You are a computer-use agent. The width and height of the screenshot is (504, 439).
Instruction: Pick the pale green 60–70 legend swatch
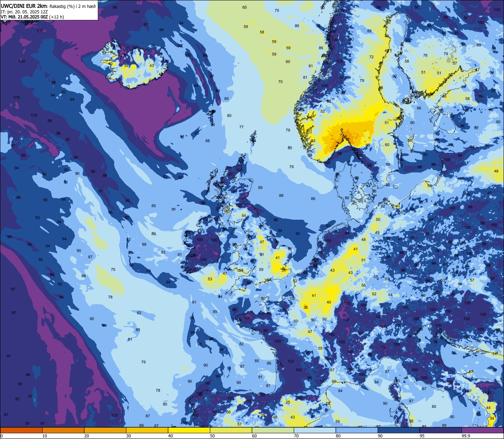273,430
